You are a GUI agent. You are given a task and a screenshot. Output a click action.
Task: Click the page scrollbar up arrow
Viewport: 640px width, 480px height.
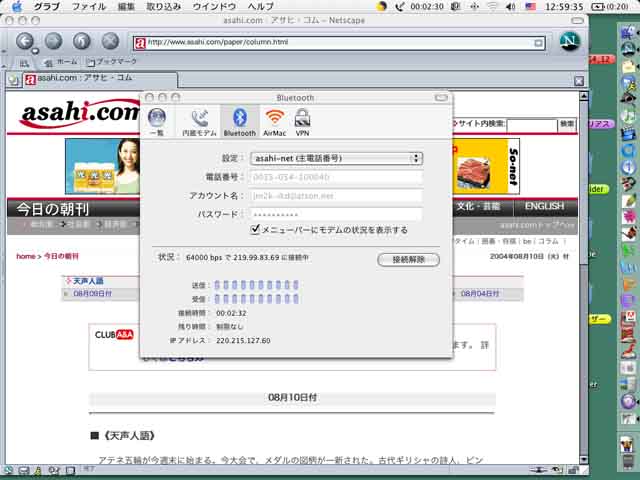pos(584,96)
